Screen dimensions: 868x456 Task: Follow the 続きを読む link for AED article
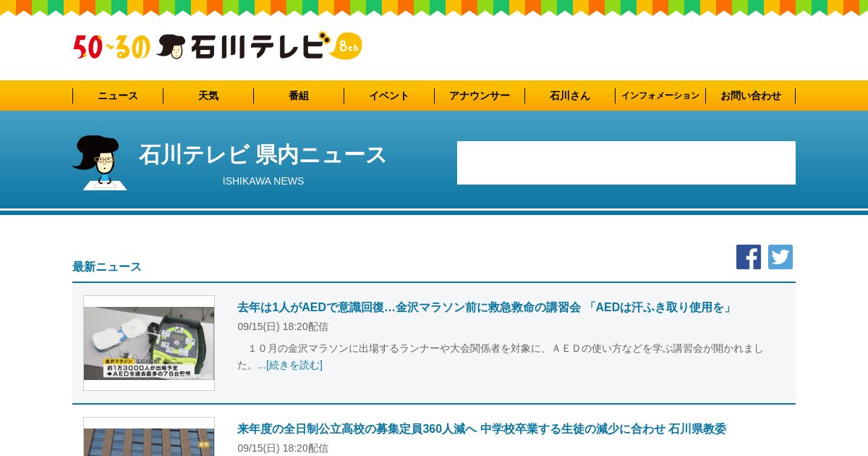click(x=294, y=365)
